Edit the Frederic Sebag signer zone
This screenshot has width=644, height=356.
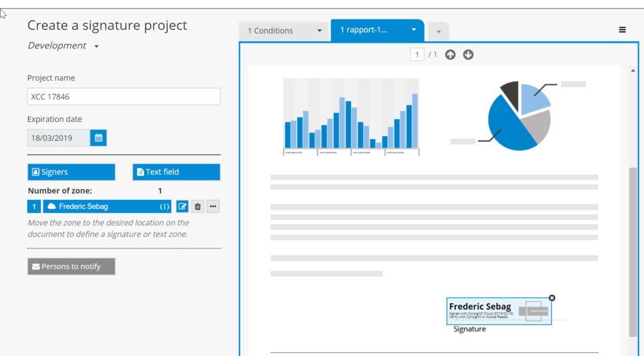(182, 206)
